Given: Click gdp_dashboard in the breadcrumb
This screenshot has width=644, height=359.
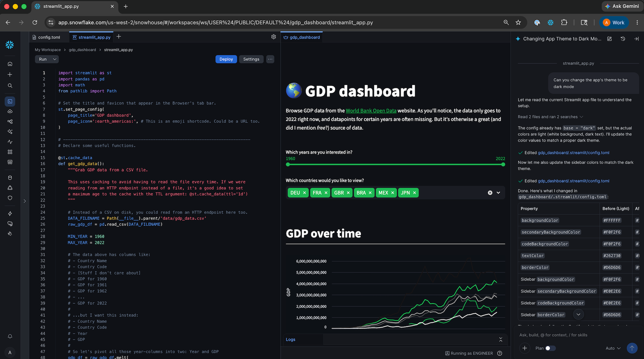Looking at the screenshot, I should 82,50.
